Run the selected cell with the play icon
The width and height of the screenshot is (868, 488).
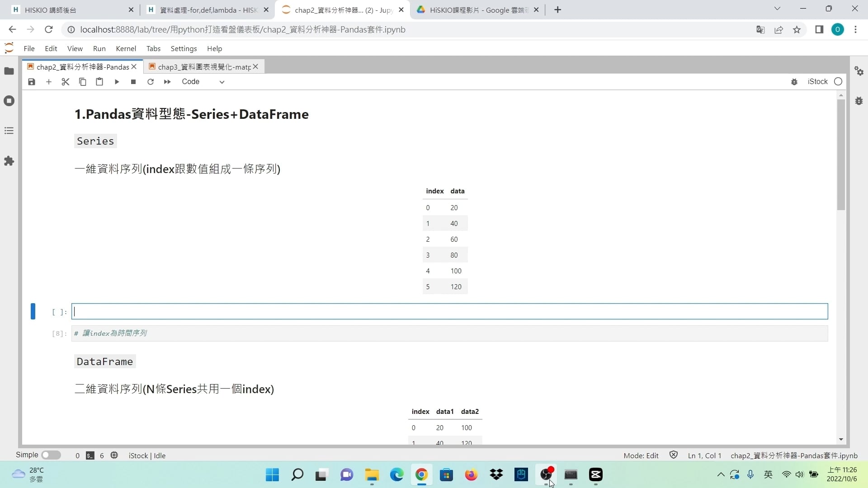(x=117, y=82)
